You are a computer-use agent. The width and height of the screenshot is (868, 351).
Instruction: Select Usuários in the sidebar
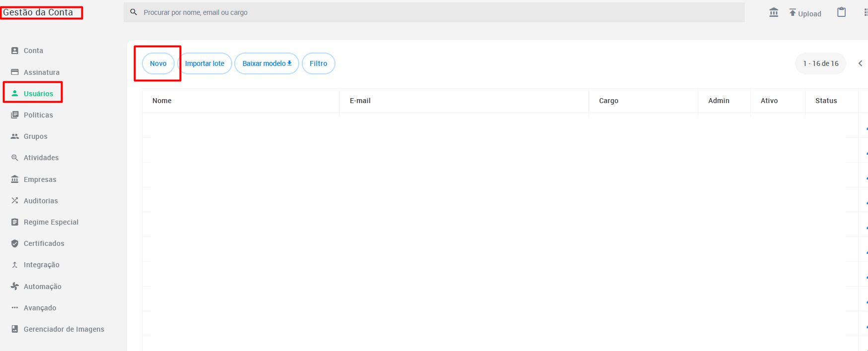click(x=38, y=93)
